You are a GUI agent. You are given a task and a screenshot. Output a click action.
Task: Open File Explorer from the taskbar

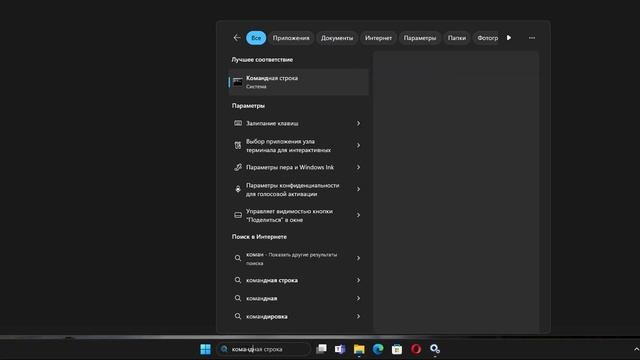[359, 349]
